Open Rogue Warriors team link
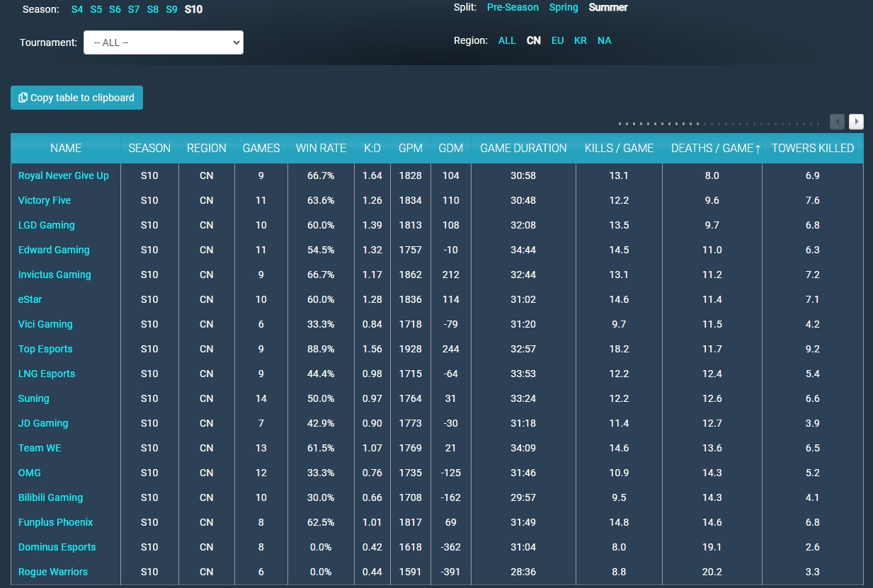 tap(53, 572)
